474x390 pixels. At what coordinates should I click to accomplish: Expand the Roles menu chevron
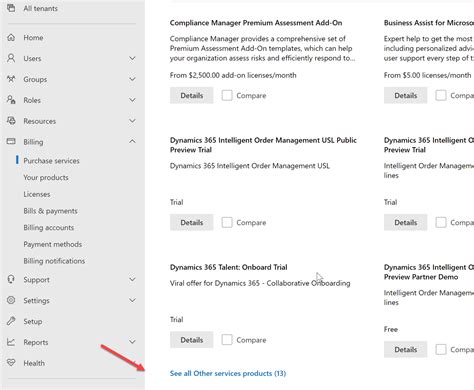pos(132,100)
